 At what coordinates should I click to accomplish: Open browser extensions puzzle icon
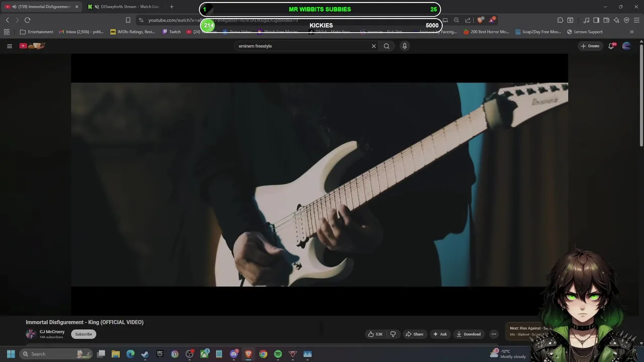[560, 20]
